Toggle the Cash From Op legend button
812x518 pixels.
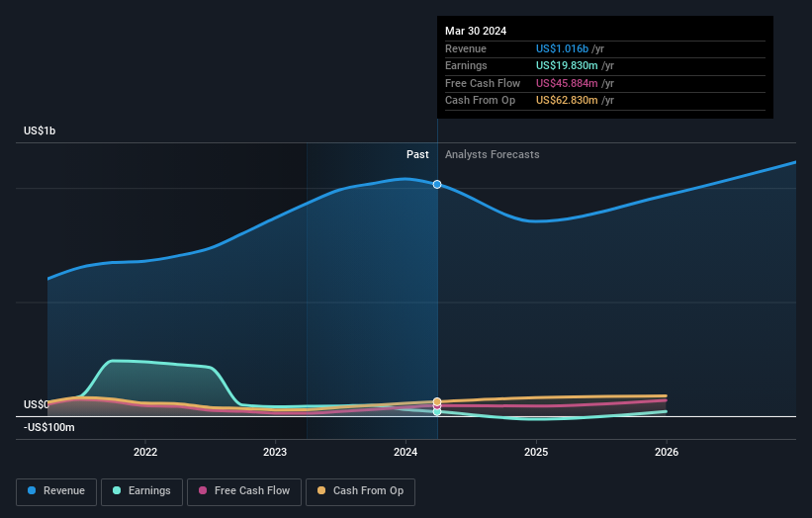pyautogui.click(x=360, y=491)
